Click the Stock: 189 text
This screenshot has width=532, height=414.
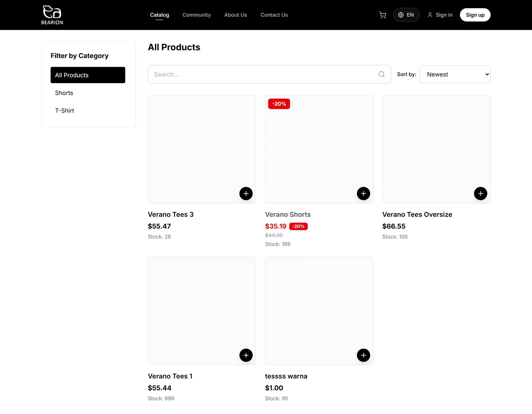(x=278, y=244)
